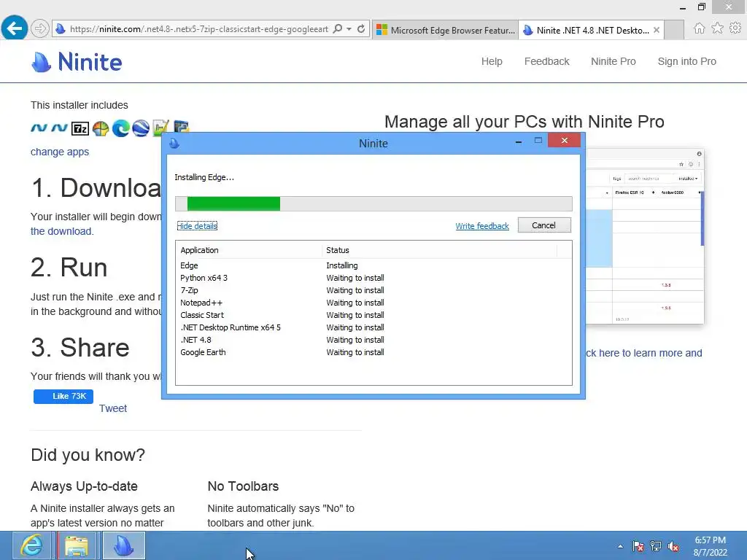The height and width of the screenshot is (560, 747).
Task: Click the Ninite logo on the page
Action: pyautogui.click(x=76, y=62)
